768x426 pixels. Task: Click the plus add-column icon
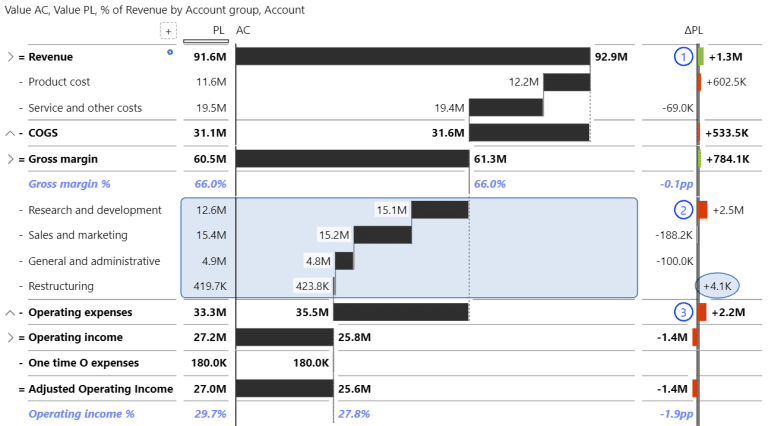[169, 31]
